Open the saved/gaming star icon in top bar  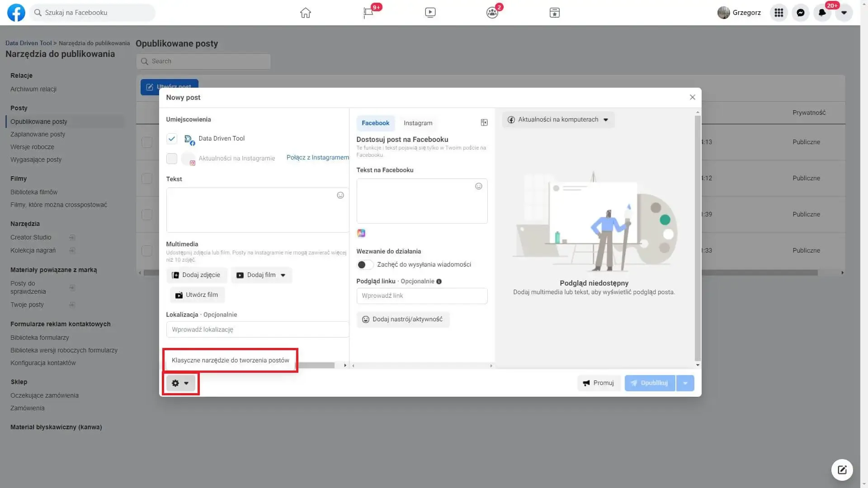click(555, 13)
